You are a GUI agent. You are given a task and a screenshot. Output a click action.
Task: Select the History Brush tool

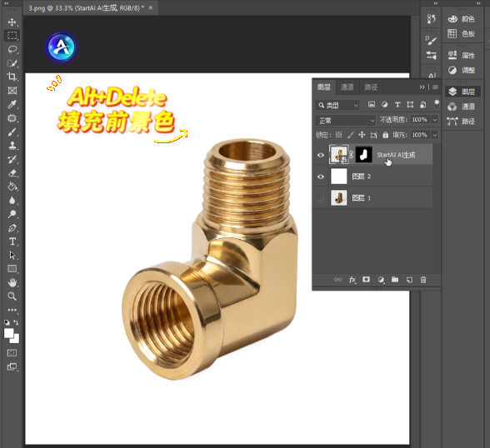click(x=12, y=159)
